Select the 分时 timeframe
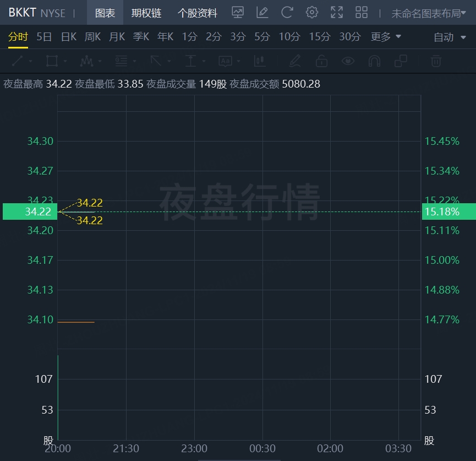The width and height of the screenshot is (476, 461). point(18,37)
